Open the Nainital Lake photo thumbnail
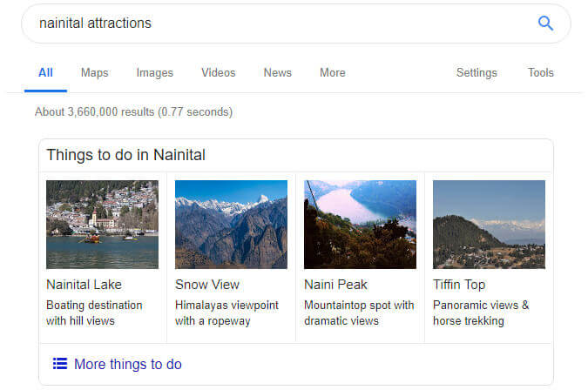 pos(103,225)
